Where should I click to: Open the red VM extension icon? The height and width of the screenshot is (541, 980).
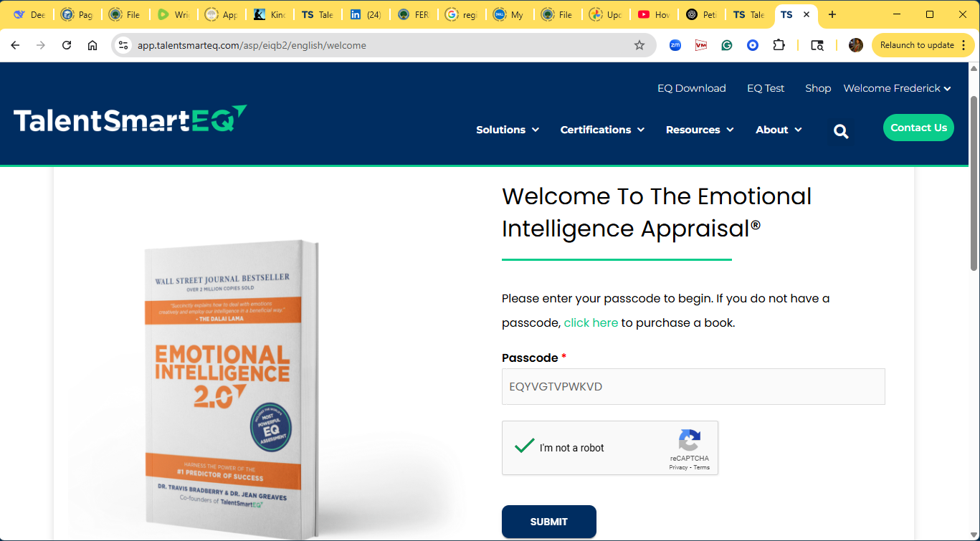(x=701, y=45)
